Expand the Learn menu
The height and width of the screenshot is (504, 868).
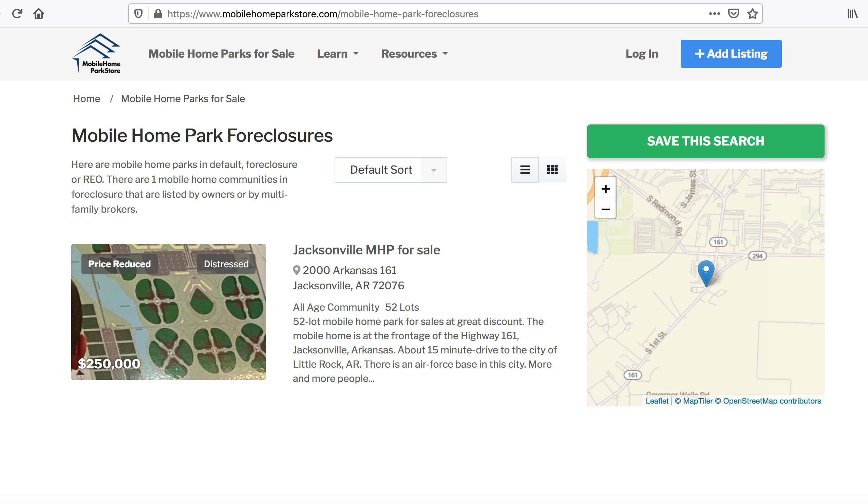pyautogui.click(x=338, y=54)
